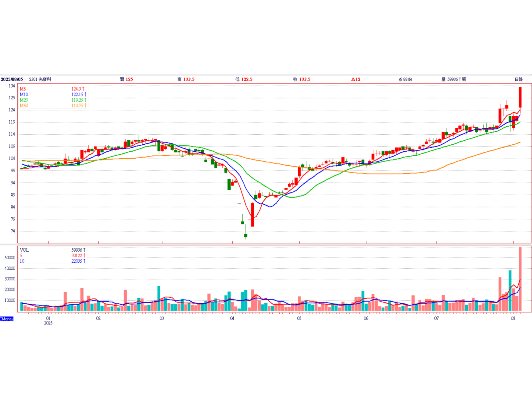The height and width of the screenshot is (399, 532).
Task: Select the M20 moving average legend label
Action: click(24, 100)
